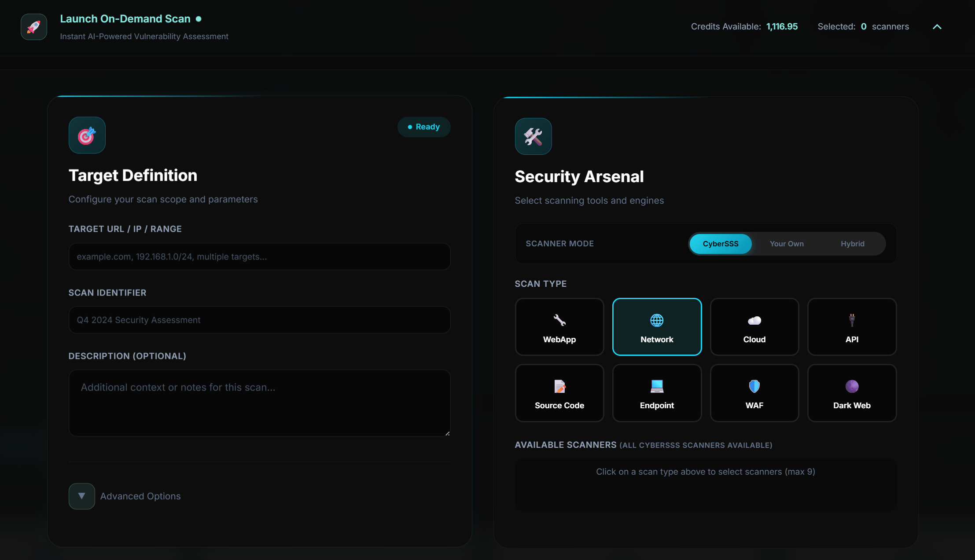Viewport: 975px width, 560px height.
Task: Select the Cloud scan type
Action: click(754, 327)
